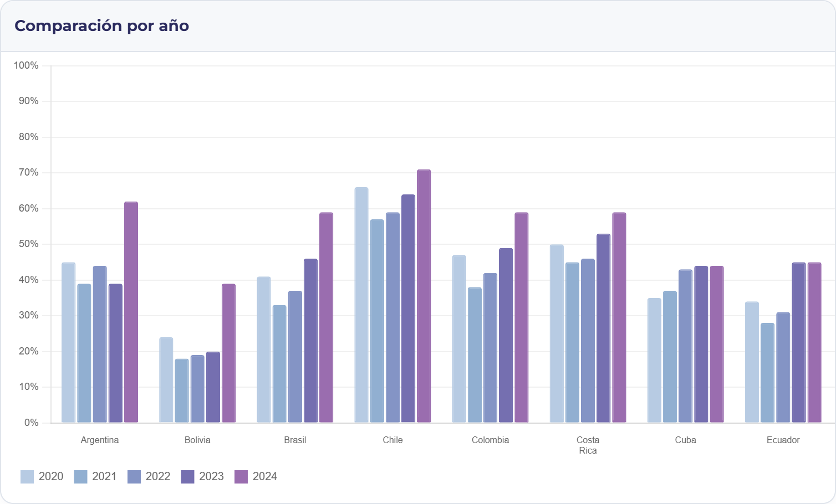The height and width of the screenshot is (504, 836).
Task: Click the Brasil axis label
Action: [x=295, y=440]
